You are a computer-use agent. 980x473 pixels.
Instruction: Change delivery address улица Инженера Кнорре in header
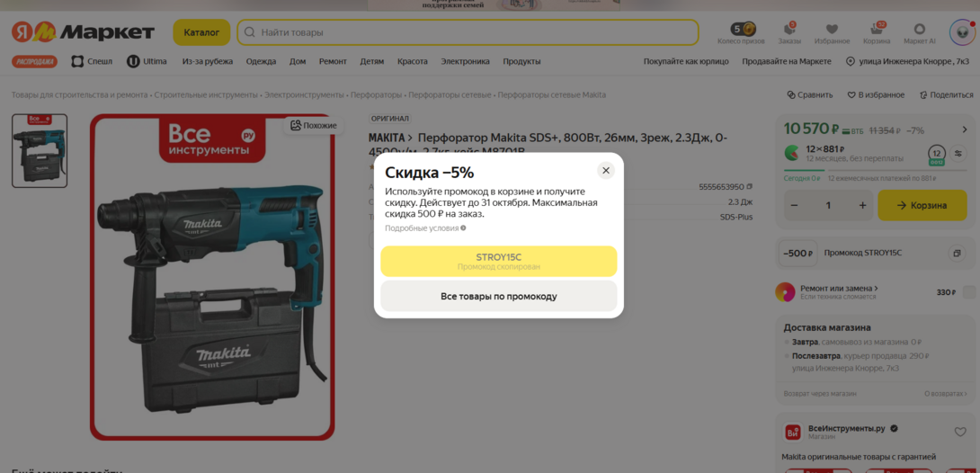(x=907, y=61)
